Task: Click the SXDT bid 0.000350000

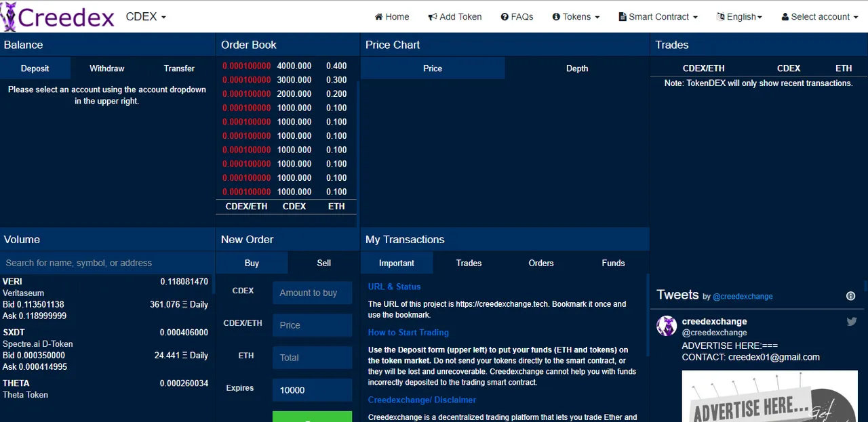Action: coord(34,356)
